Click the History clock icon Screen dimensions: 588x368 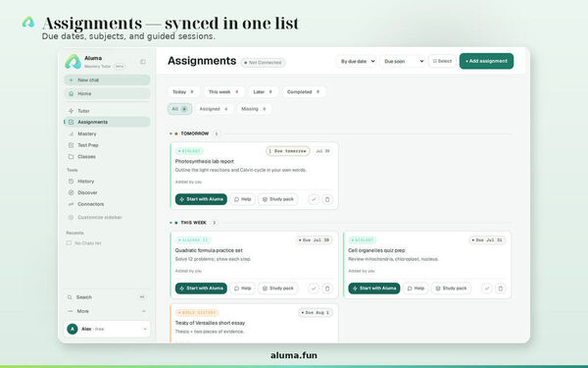(x=71, y=182)
